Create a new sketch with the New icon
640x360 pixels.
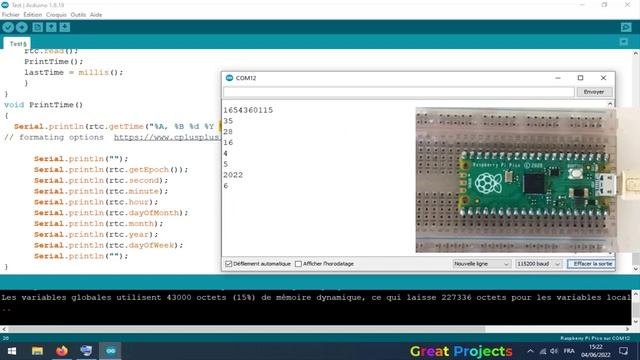pyautogui.click(x=38, y=27)
